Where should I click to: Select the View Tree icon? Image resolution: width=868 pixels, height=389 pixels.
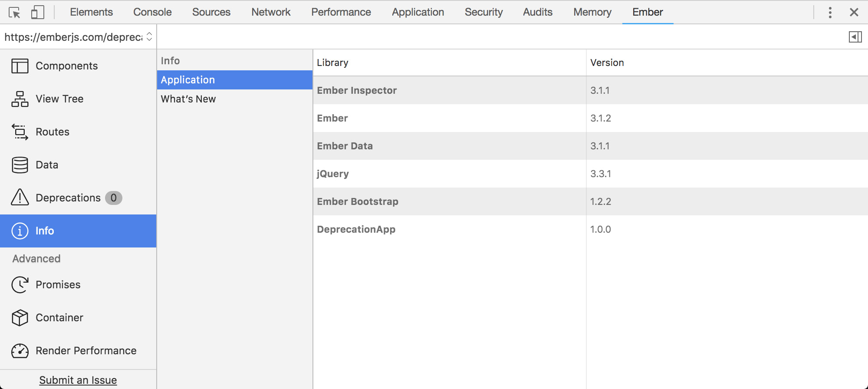pos(20,99)
